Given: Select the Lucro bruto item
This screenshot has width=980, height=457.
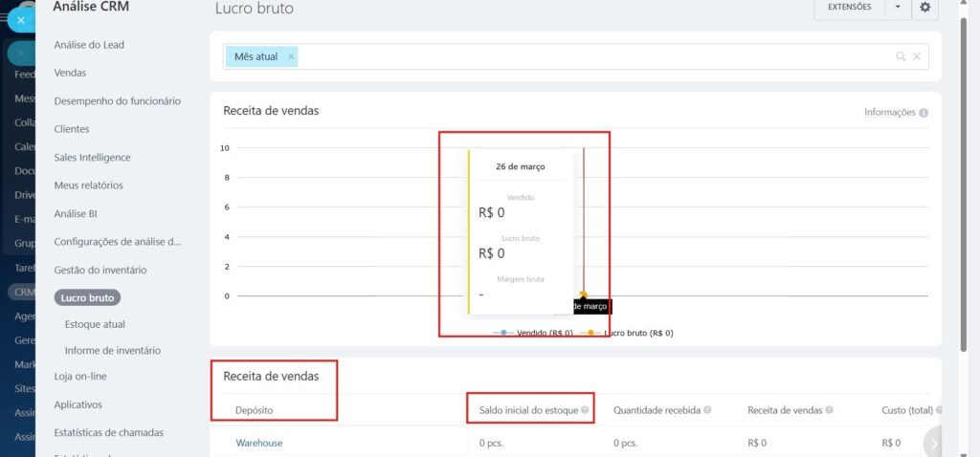Looking at the screenshot, I should (x=87, y=297).
